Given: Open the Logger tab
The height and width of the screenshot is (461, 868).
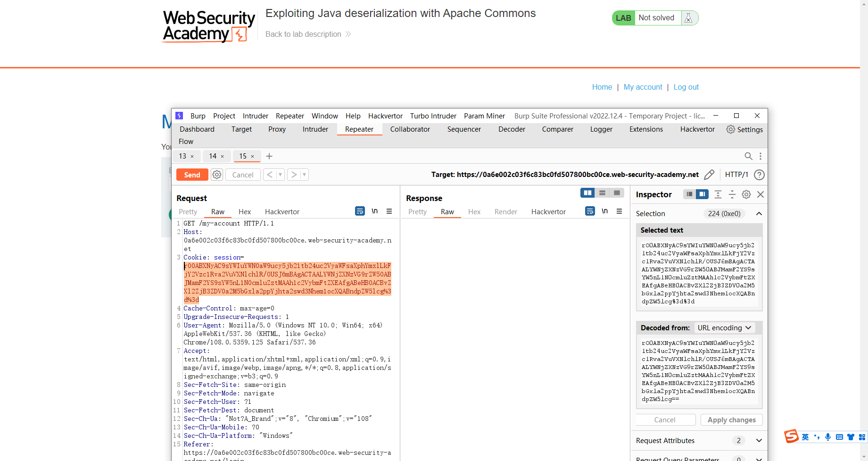Looking at the screenshot, I should pos(601,129).
